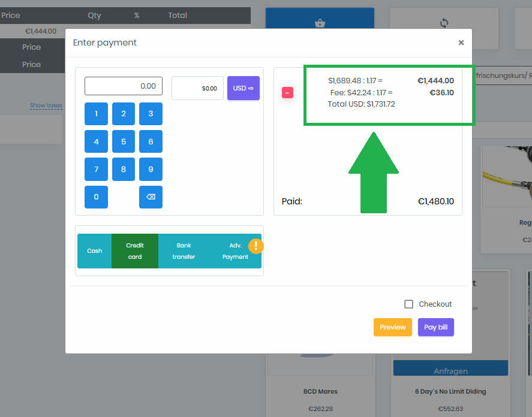Image resolution: width=532 pixels, height=417 pixels.
Task: Open the BCD Mares product card
Action: 320,392
